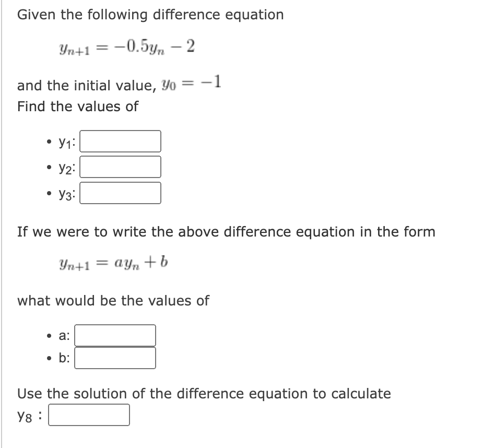
Task: Select the y3 label text
Action: coord(65,194)
